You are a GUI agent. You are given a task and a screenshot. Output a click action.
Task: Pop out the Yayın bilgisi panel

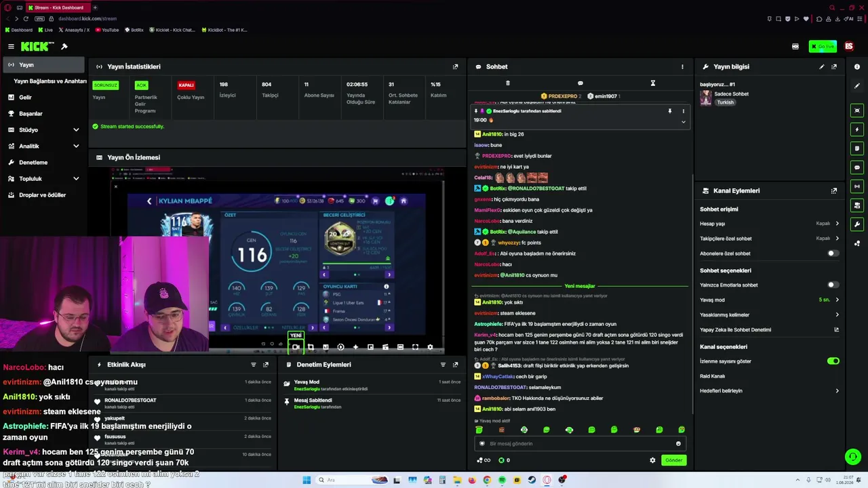point(834,66)
